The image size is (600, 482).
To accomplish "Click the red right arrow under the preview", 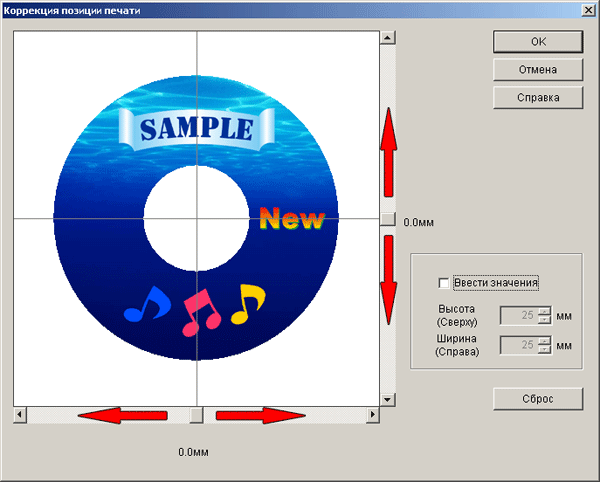I will pos(261,415).
